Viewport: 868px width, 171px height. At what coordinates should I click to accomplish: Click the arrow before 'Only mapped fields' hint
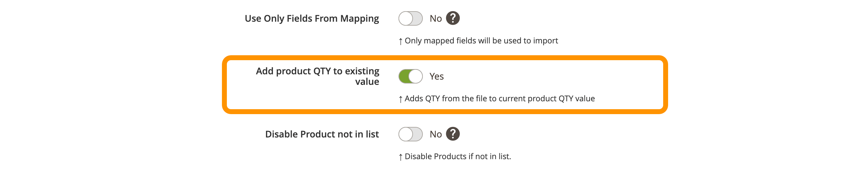(x=400, y=41)
